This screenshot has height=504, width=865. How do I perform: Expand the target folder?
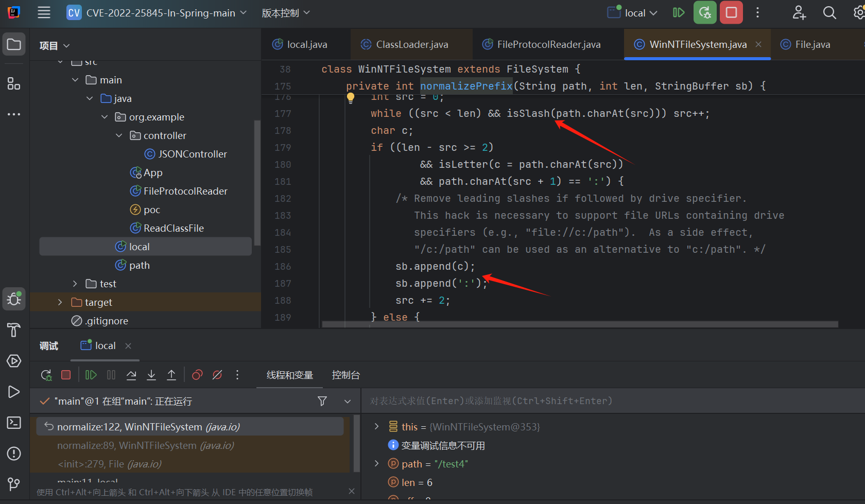60,302
